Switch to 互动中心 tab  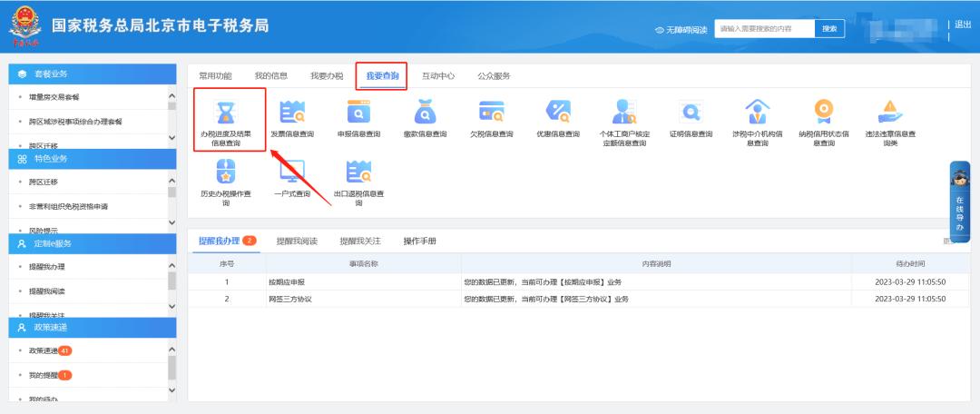tap(437, 76)
